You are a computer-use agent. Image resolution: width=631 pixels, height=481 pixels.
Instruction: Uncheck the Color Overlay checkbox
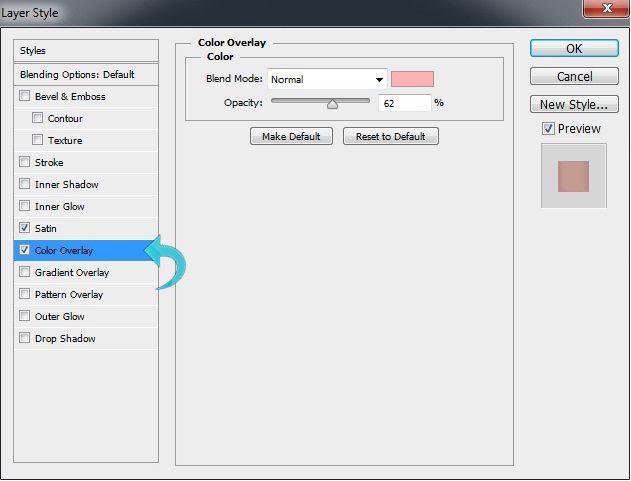point(25,250)
